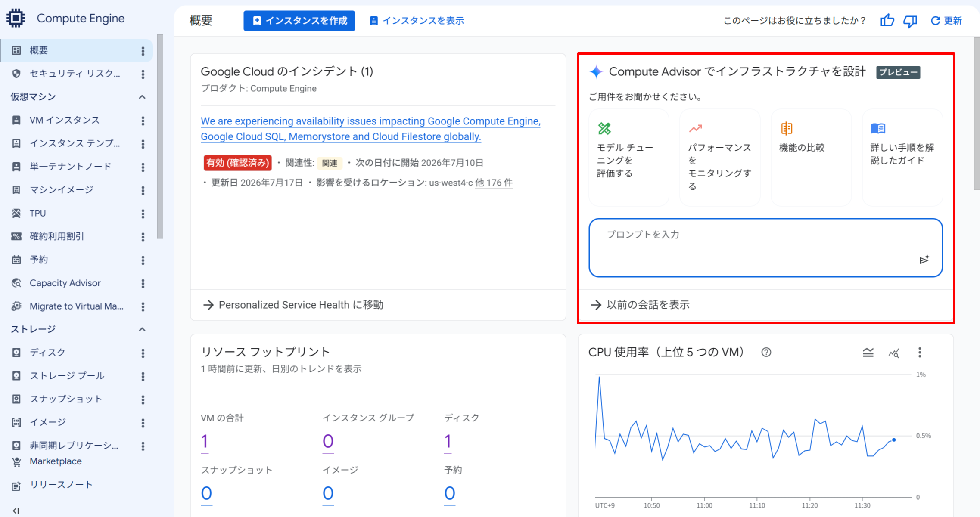Screen dimensions: 980x517
Task: Open three-dot menu for 予約
Action: (x=143, y=260)
